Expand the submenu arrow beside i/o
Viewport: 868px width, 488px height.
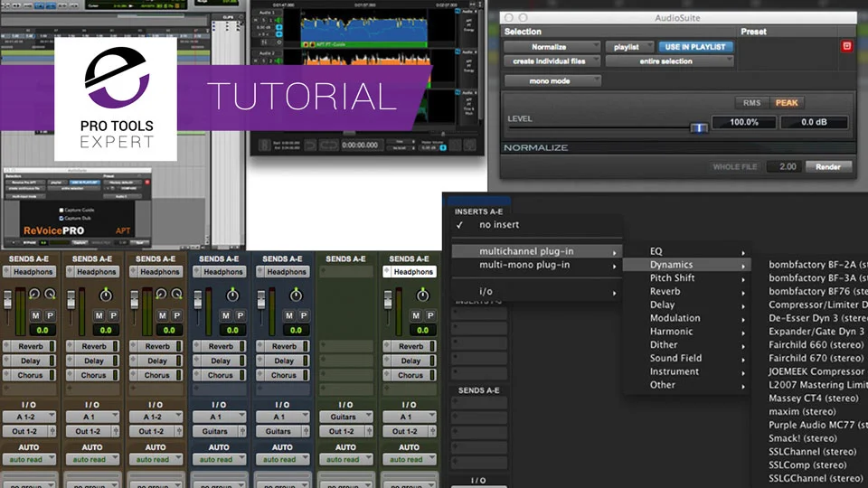[614, 293]
